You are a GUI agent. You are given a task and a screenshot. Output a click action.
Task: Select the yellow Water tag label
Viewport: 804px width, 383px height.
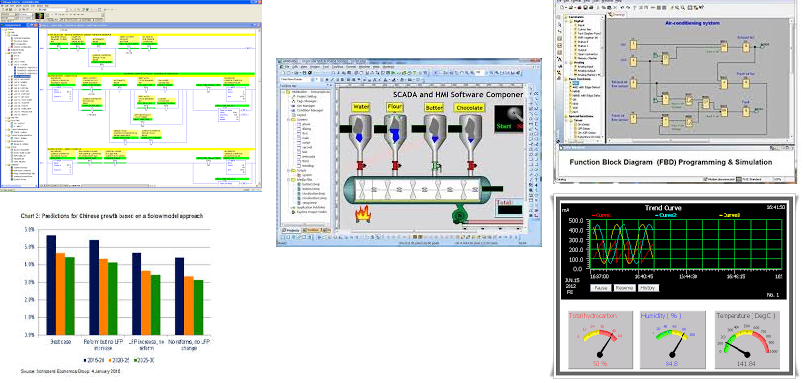click(x=361, y=107)
